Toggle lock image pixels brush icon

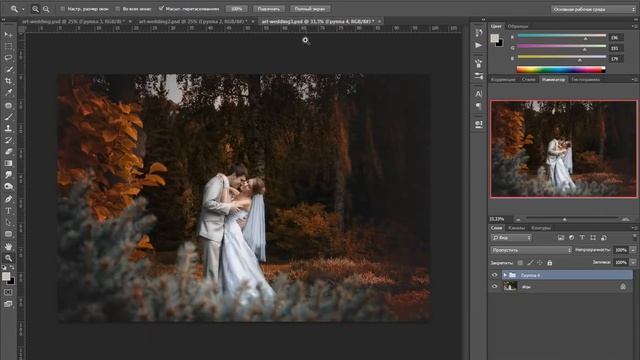530,263
